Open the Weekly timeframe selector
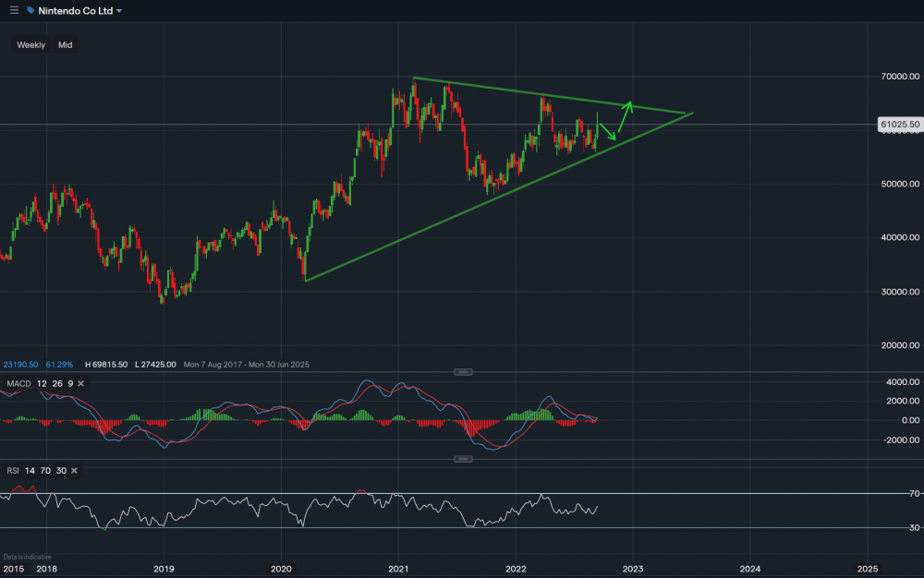This screenshot has height=578, width=924. pos(30,45)
